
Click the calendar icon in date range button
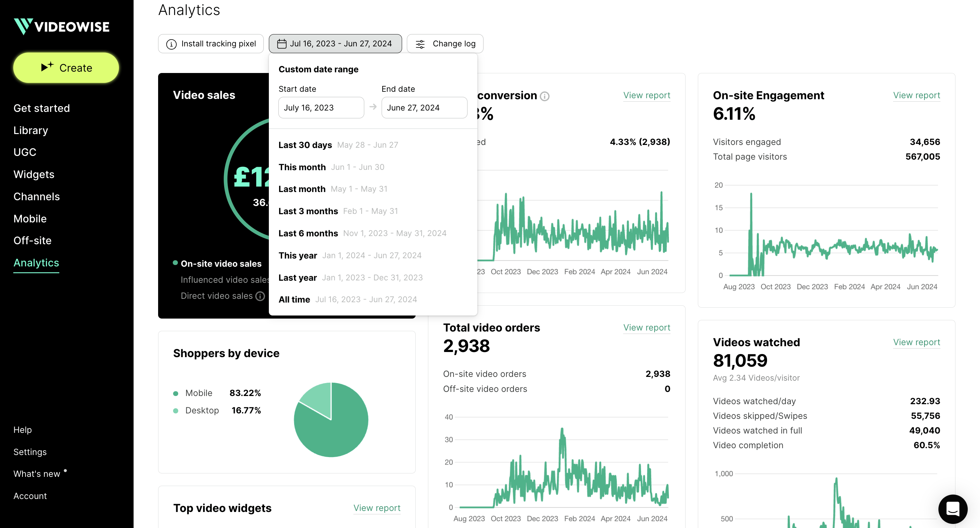tap(281, 44)
